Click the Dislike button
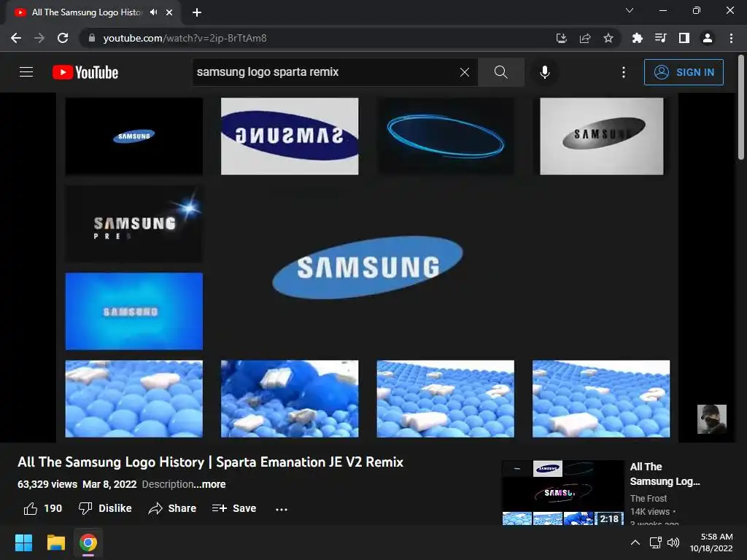This screenshot has height=560, width=747. [105, 508]
